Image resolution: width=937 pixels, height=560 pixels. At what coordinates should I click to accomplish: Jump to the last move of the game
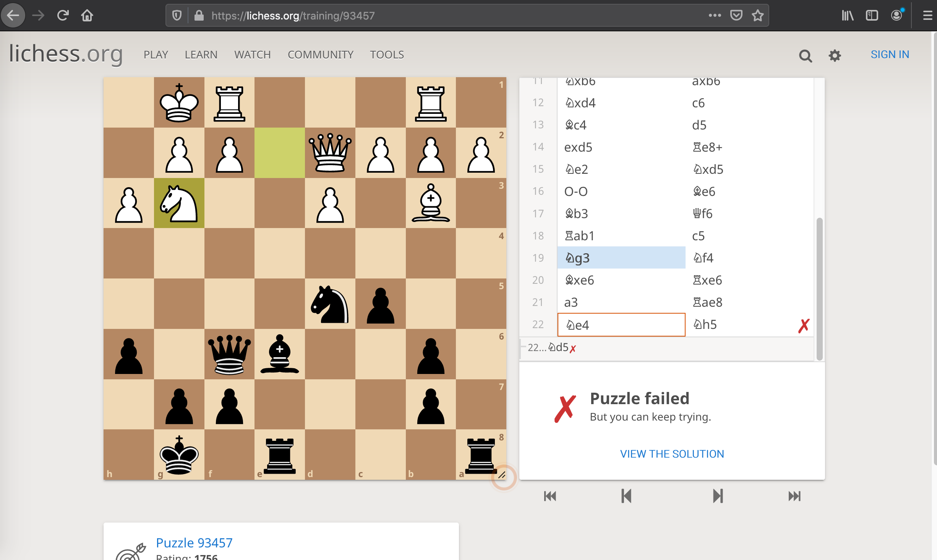(794, 495)
